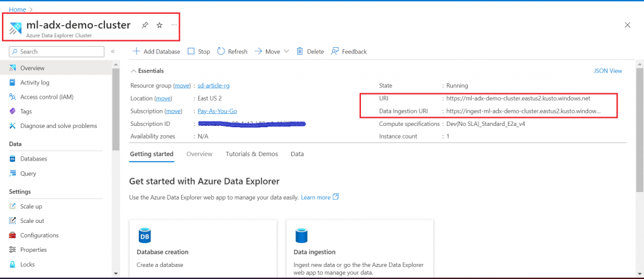Switch to the Tutorials & Demos tab
Image resolution: width=644 pixels, height=279 pixels.
259,154
